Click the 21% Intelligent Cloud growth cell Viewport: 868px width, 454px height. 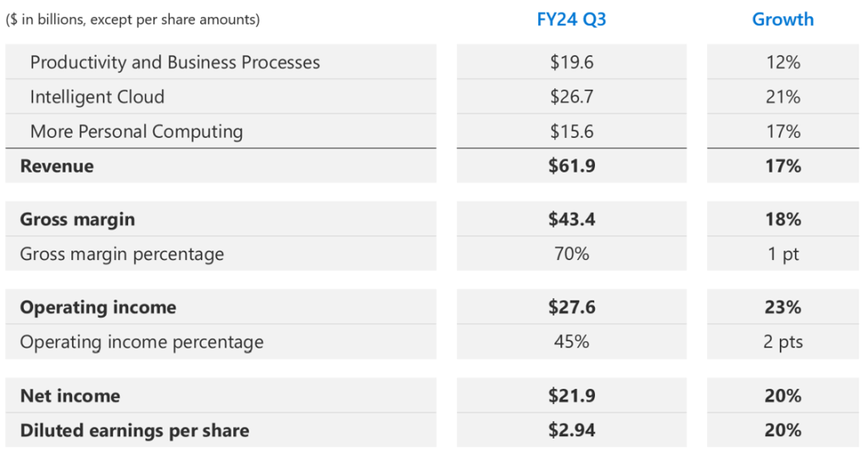click(x=782, y=97)
